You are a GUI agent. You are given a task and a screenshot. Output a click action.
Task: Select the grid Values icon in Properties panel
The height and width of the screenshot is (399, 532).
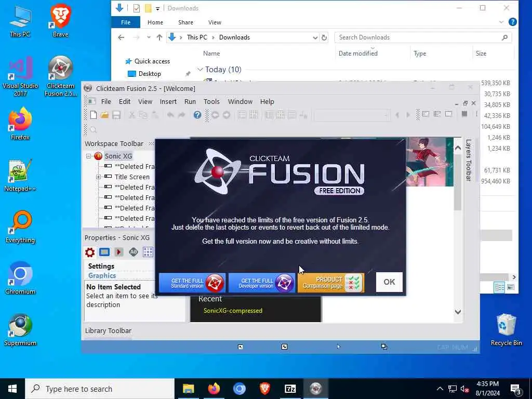coord(148,252)
